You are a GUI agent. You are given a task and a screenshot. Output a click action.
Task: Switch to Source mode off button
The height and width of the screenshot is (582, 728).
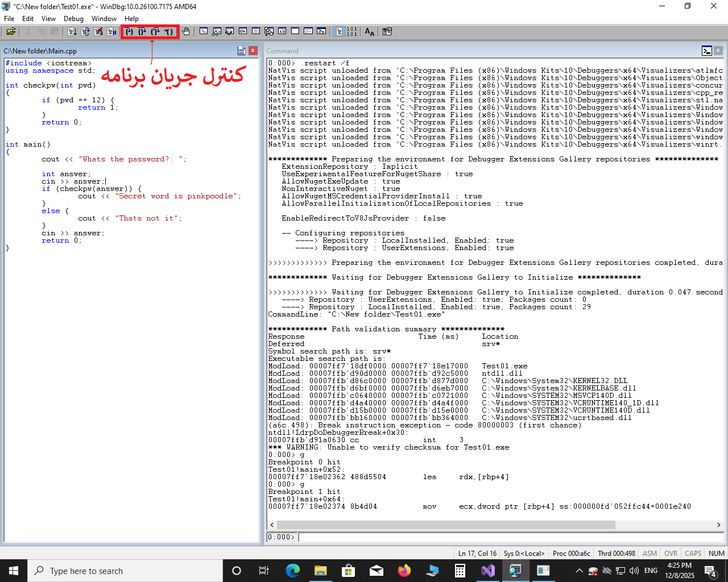coord(352,32)
